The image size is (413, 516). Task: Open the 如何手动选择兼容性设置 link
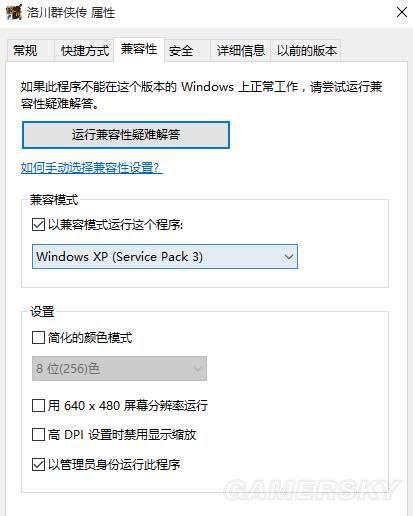pyautogui.click(x=92, y=167)
